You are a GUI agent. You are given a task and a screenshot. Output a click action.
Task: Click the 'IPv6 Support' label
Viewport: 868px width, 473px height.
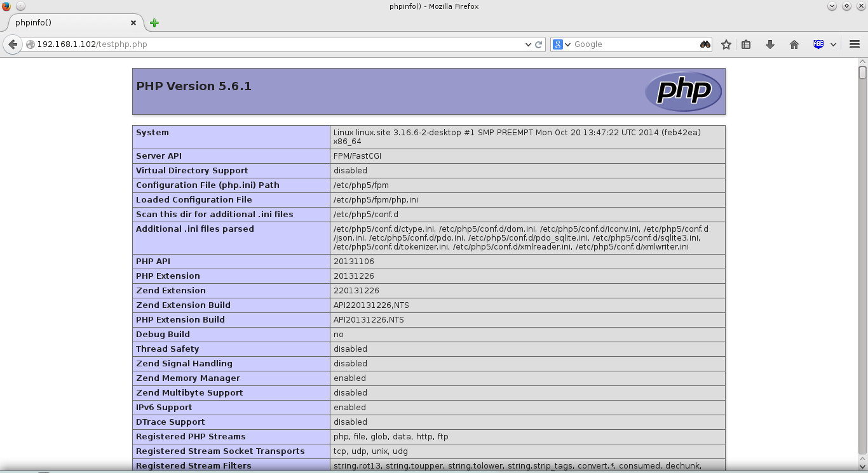click(x=164, y=408)
